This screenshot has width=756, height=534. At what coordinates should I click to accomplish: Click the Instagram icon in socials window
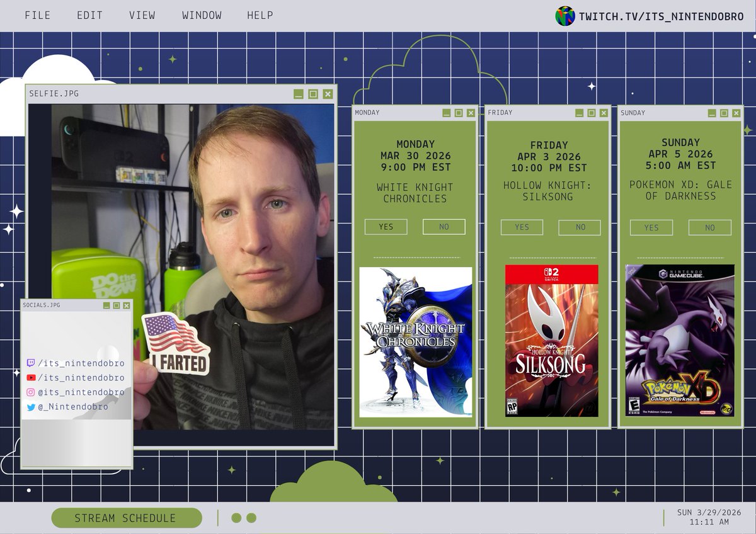[x=31, y=392]
